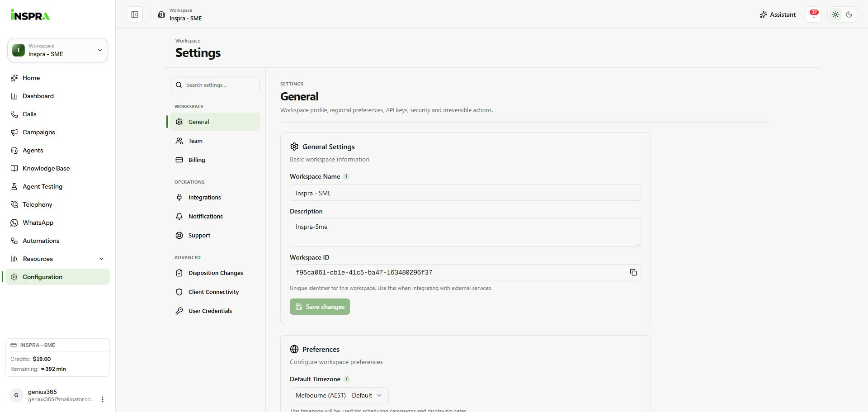Click the Save changes button
The height and width of the screenshot is (412, 868).
320,307
